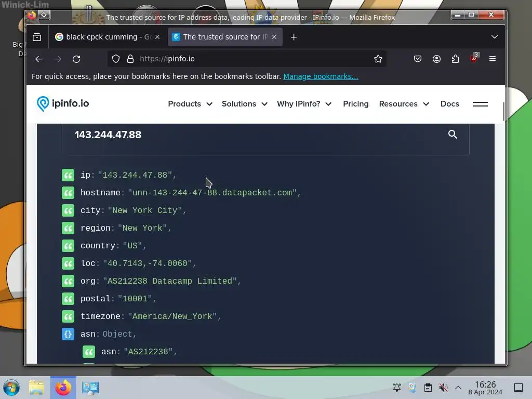This screenshot has width=532, height=399.
Task: Open the Pricing page
Action: click(x=355, y=104)
